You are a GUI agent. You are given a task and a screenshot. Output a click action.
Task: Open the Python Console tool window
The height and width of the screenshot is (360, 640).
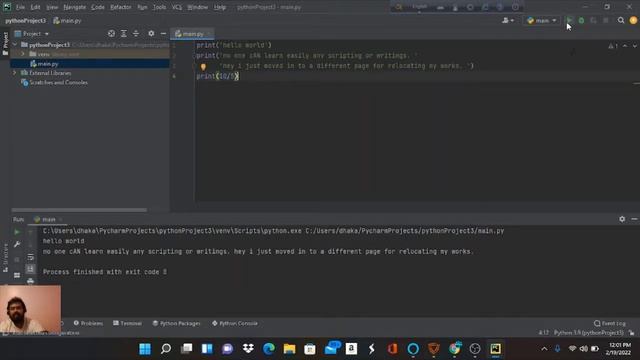click(x=235, y=323)
